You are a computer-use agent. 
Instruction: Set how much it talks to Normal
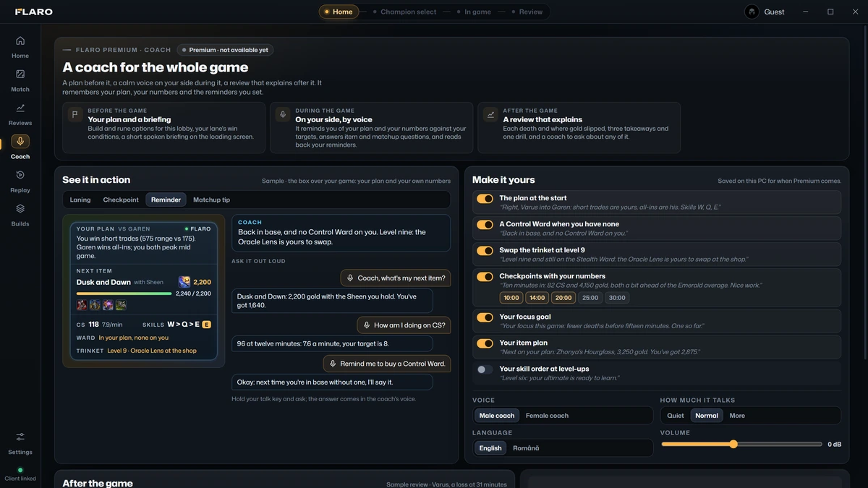point(707,416)
